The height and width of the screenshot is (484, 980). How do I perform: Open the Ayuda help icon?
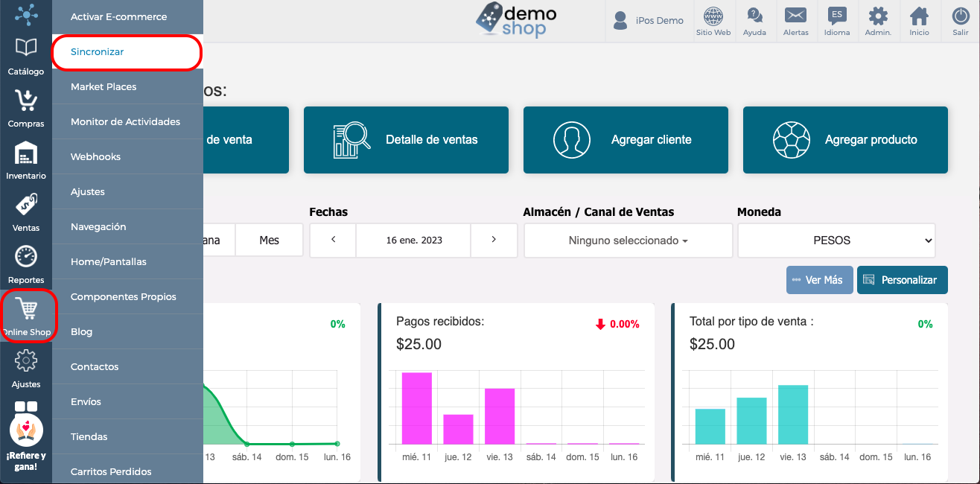pos(754,21)
